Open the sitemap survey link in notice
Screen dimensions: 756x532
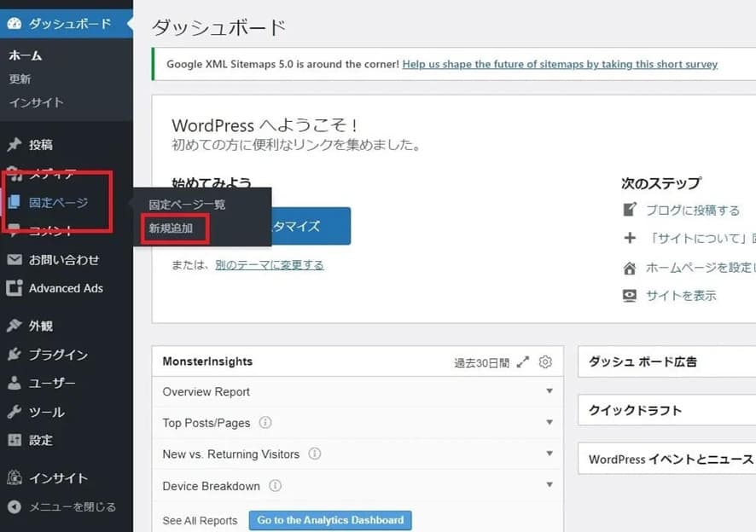[x=560, y=64]
